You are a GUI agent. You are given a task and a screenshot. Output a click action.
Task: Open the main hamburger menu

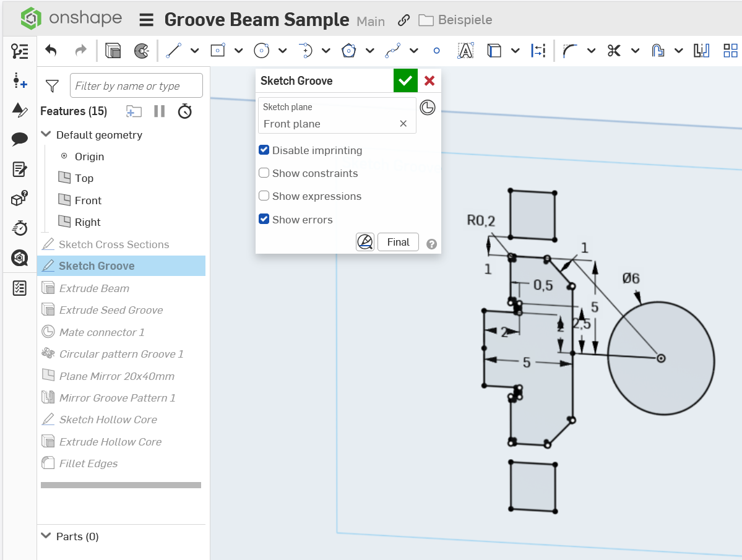[x=146, y=20]
